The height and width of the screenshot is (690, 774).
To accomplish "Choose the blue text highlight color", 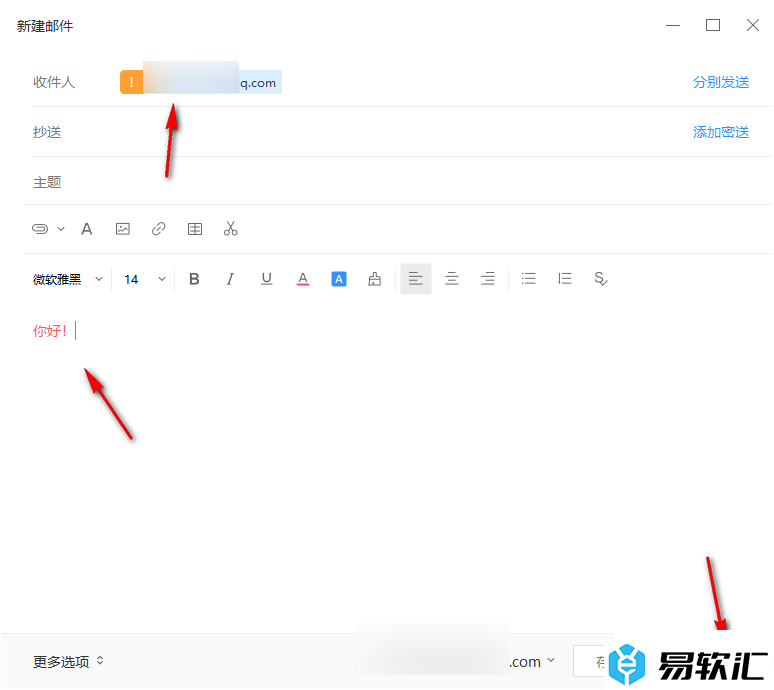I will [339, 279].
